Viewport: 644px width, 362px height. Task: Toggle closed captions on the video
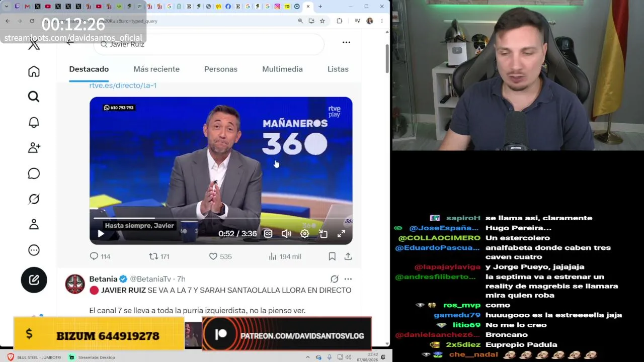(x=268, y=234)
